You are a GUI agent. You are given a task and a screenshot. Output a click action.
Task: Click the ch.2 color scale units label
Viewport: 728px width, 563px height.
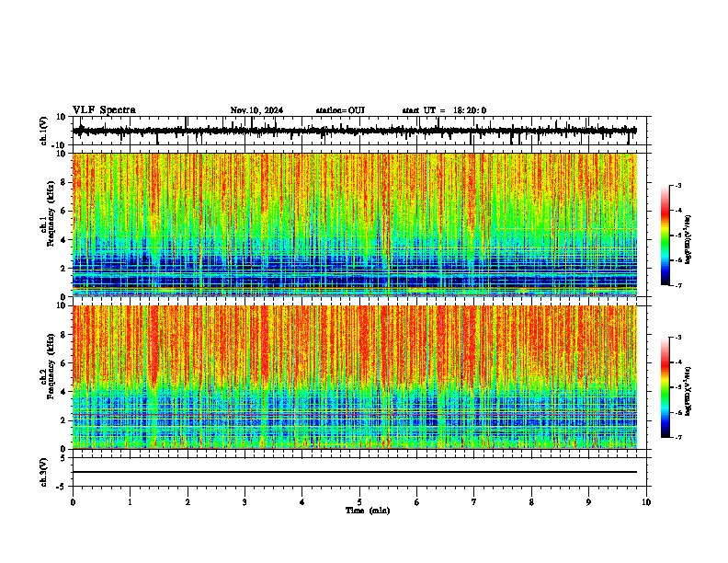click(688, 391)
